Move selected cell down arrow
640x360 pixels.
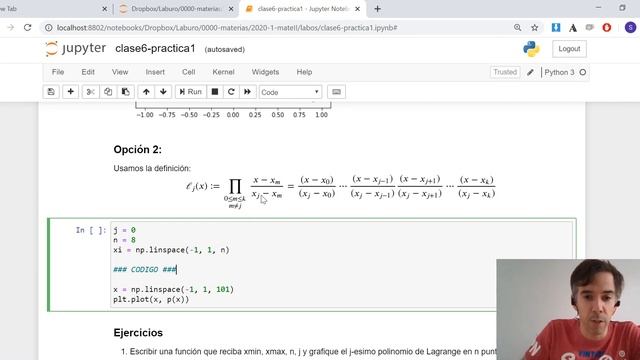tap(163, 92)
